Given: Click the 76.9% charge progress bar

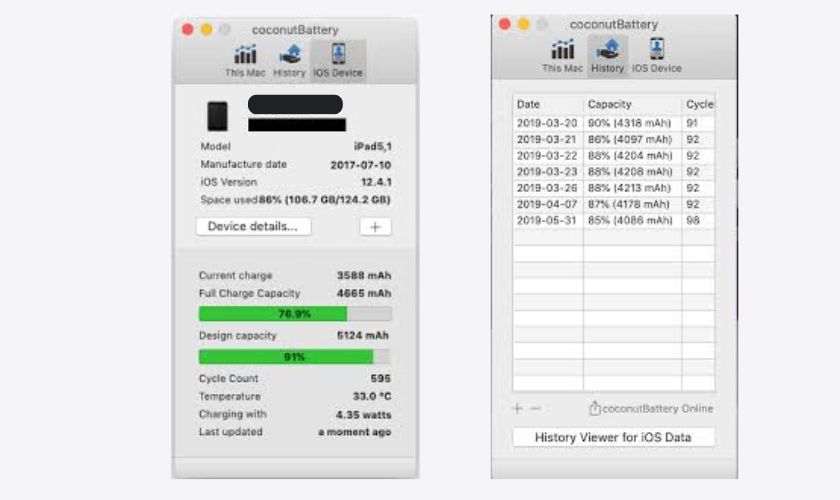Looking at the screenshot, I should tap(295, 314).
